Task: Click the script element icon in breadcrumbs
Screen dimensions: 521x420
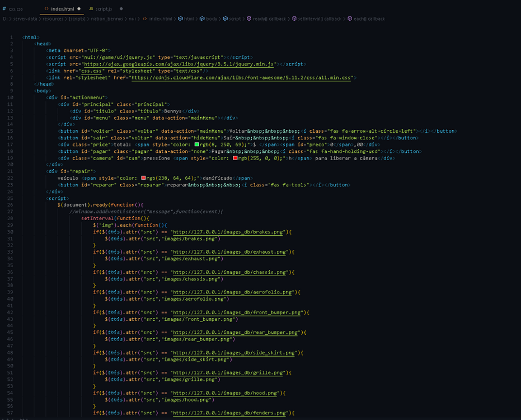Action: coord(225,19)
